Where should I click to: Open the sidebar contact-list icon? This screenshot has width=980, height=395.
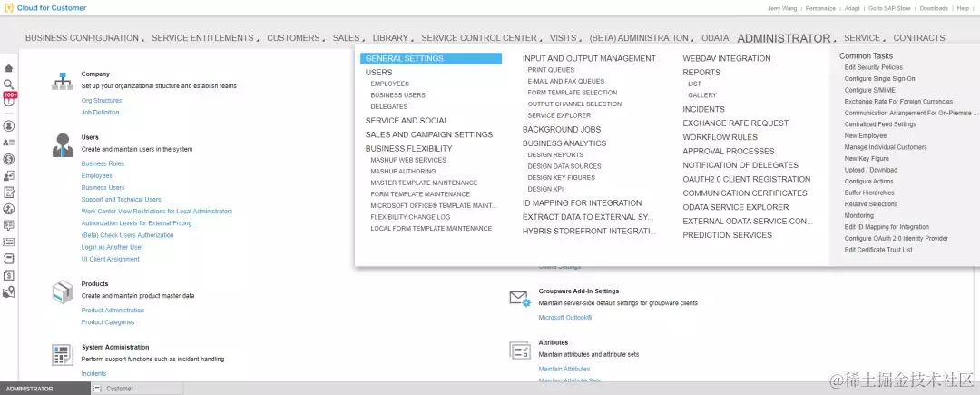click(9, 143)
